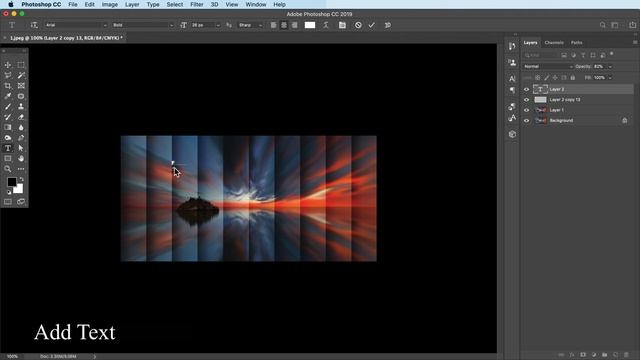The width and height of the screenshot is (640, 360).
Task: Select the Frame tool
Action: [x=21, y=86]
